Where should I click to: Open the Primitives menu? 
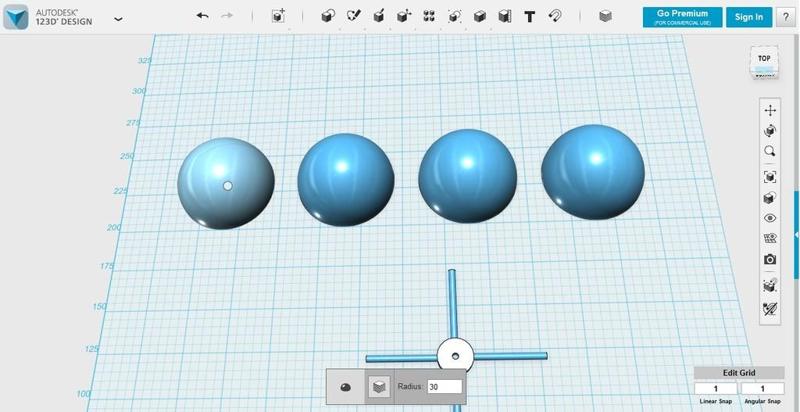pyautogui.click(x=328, y=16)
